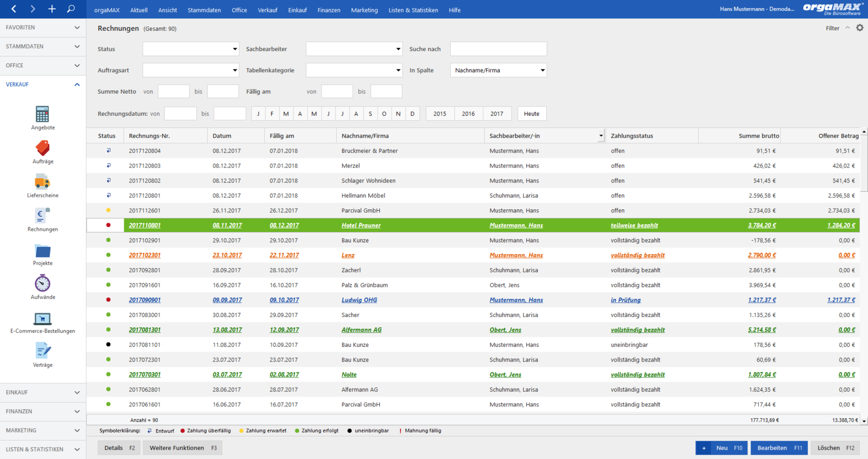Click the search magnifier icon in the top bar
This screenshot has height=459, width=868.
tap(71, 9)
